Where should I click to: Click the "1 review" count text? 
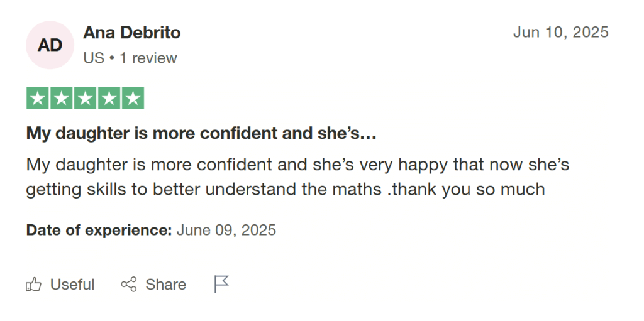click(148, 58)
